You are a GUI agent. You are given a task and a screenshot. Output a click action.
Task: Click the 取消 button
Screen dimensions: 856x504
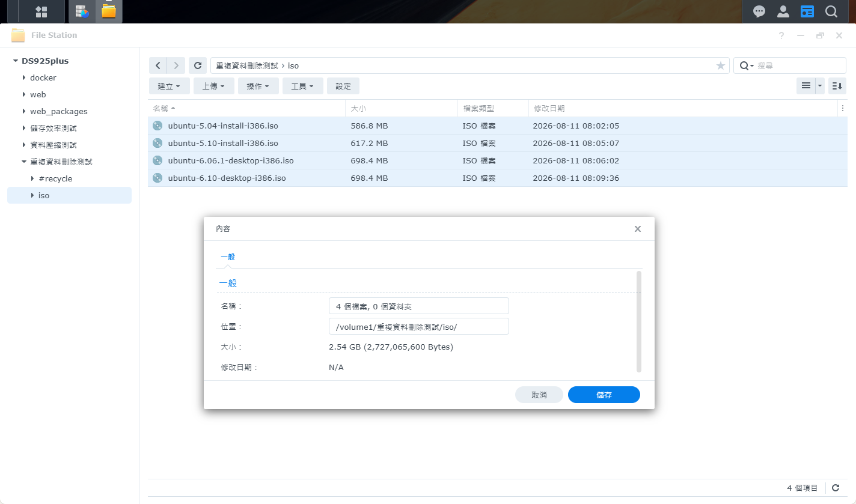[x=539, y=395]
